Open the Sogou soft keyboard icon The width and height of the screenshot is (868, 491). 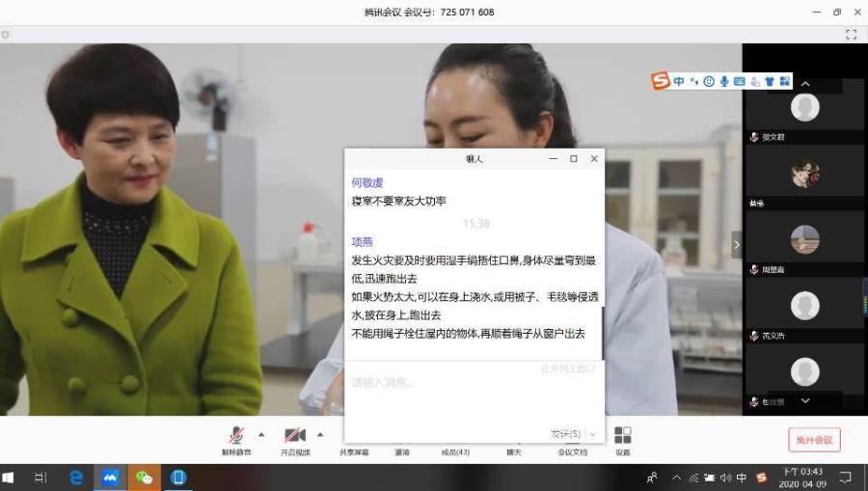(x=739, y=81)
